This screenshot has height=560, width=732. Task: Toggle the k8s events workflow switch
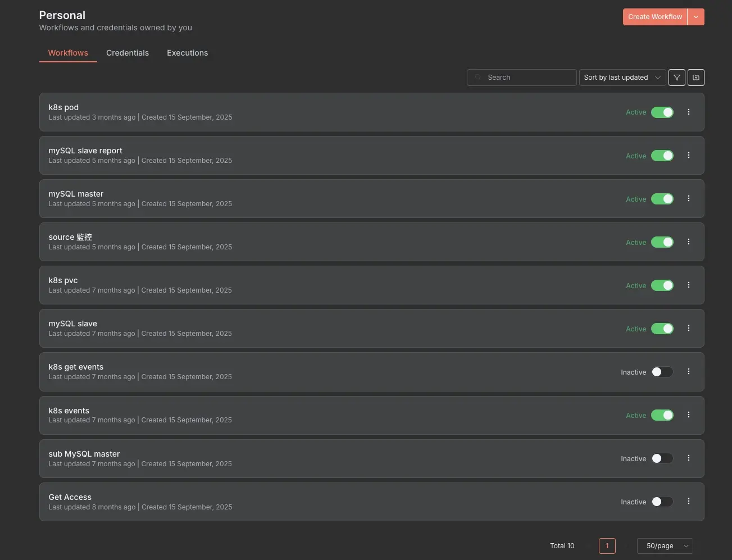(x=662, y=415)
